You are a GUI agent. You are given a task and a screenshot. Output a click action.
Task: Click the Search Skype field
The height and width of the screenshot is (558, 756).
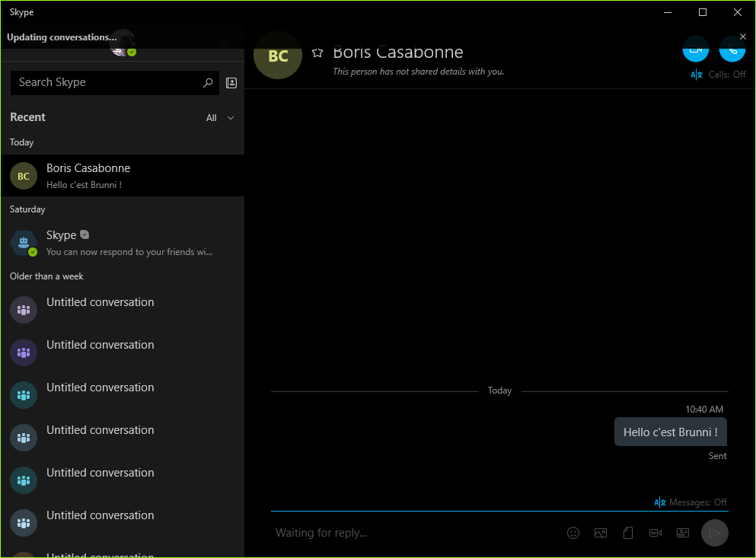[x=107, y=83]
